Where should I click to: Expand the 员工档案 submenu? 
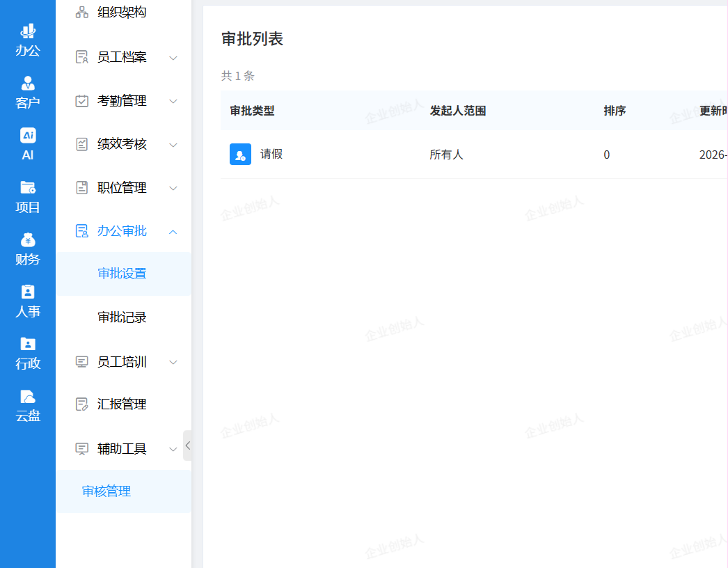click(x=173, y=58)
